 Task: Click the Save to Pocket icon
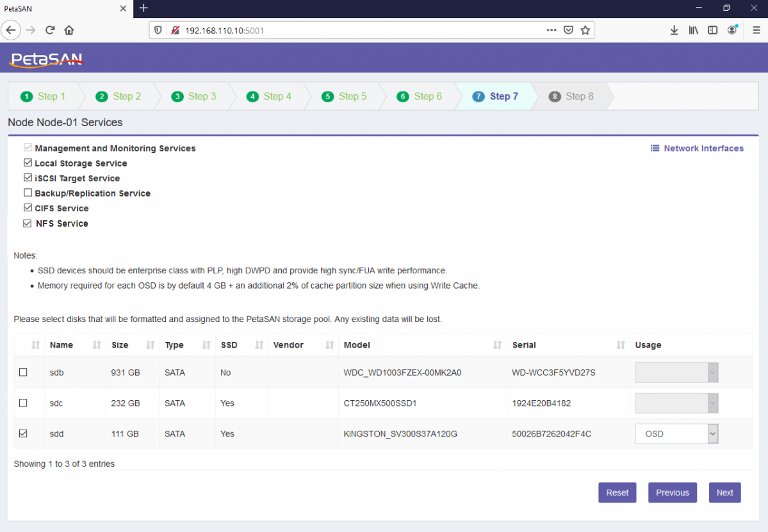(568, 30)
